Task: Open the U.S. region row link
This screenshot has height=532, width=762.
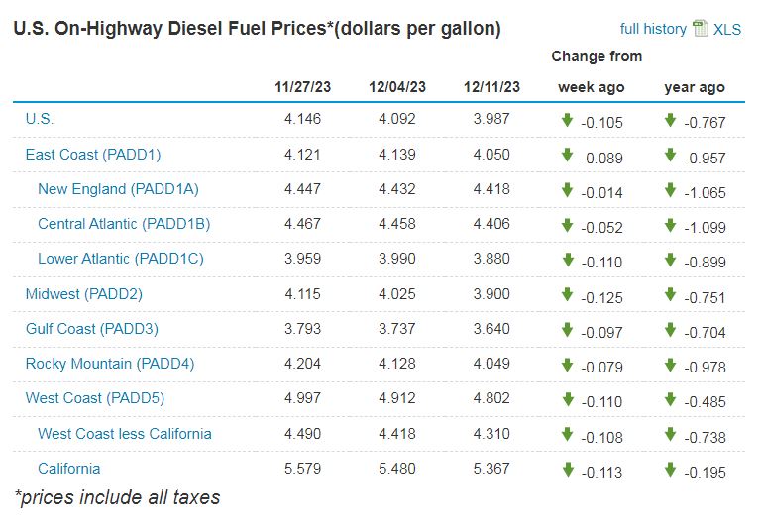Action: click(40, 119)
